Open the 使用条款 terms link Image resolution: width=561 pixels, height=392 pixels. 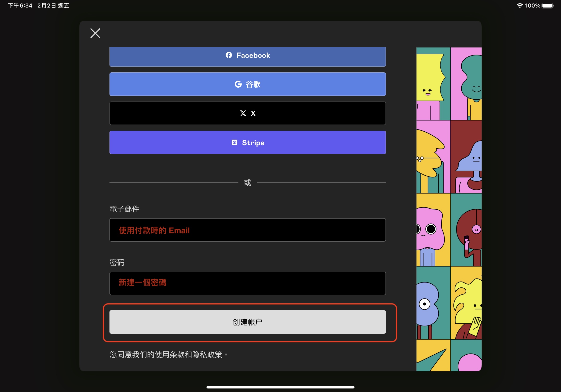tap(169, 355)
